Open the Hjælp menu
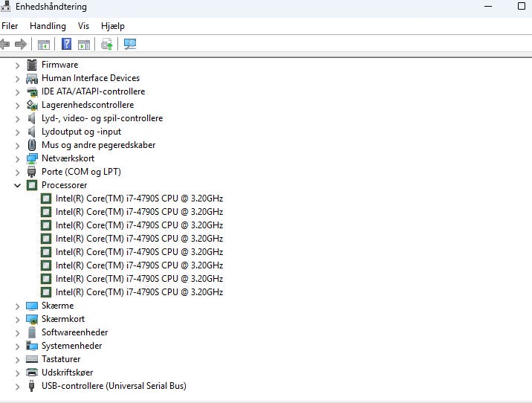The width and height of the screenshot is (532, 403). pyautogui.click(x=112, y=26)
